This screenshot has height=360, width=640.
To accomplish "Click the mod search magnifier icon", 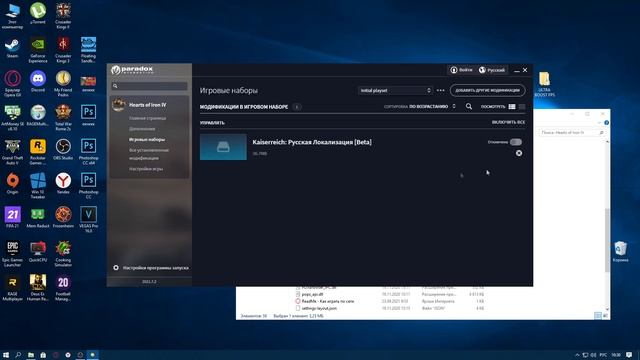I will 469,107.
